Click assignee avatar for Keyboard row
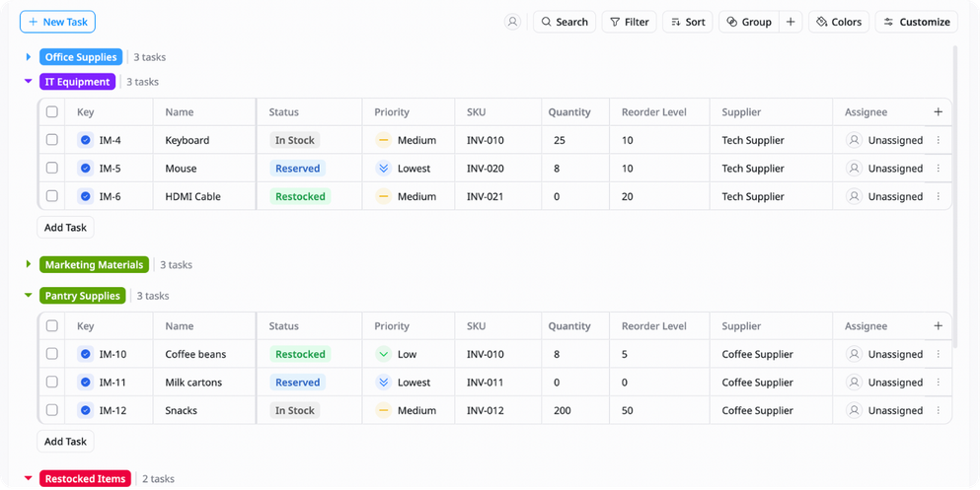980x490 pixels. [854, 140]
